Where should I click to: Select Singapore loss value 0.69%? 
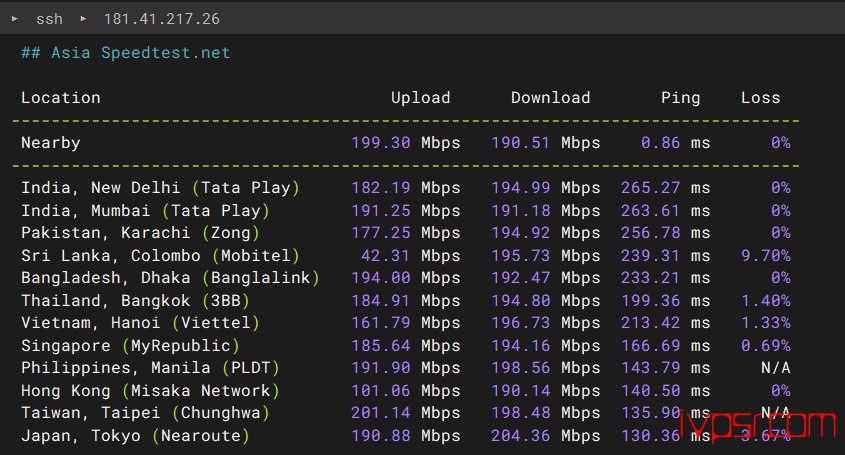point(766,346)
